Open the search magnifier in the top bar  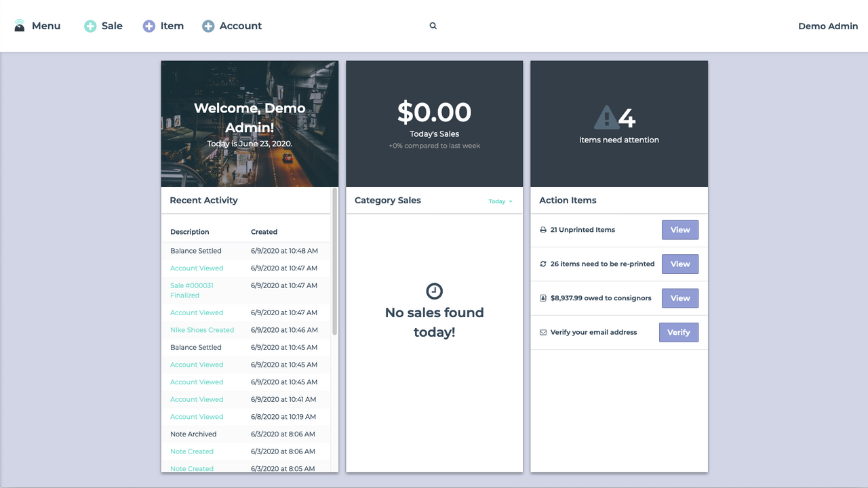click(x=433, y=25)
